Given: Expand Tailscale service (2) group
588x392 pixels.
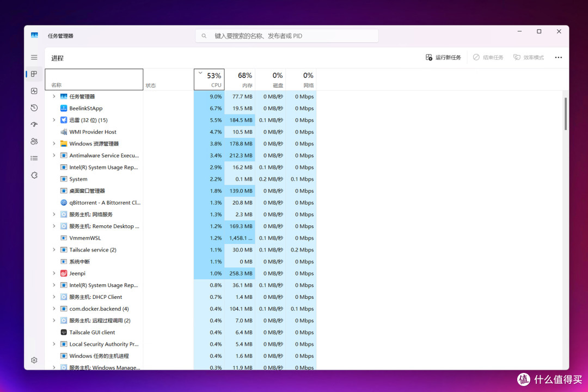Looking at the screenshot, I should pos(53,250).
